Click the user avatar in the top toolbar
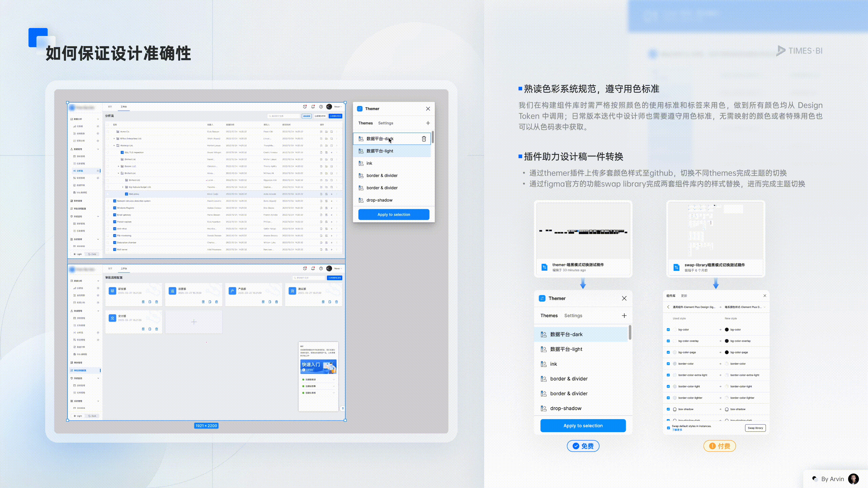The height and width of the screenshot is (488, 868). [329, 107]
